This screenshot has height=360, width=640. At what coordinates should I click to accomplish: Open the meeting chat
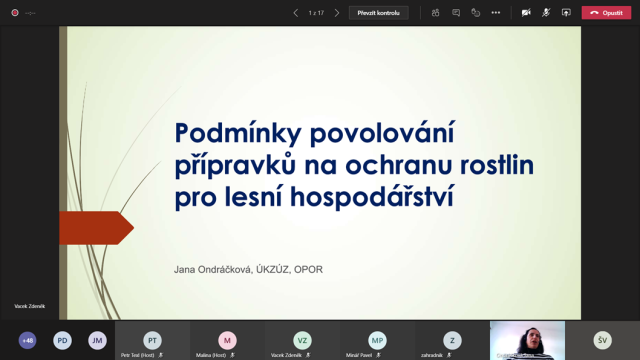pos(456,13)
